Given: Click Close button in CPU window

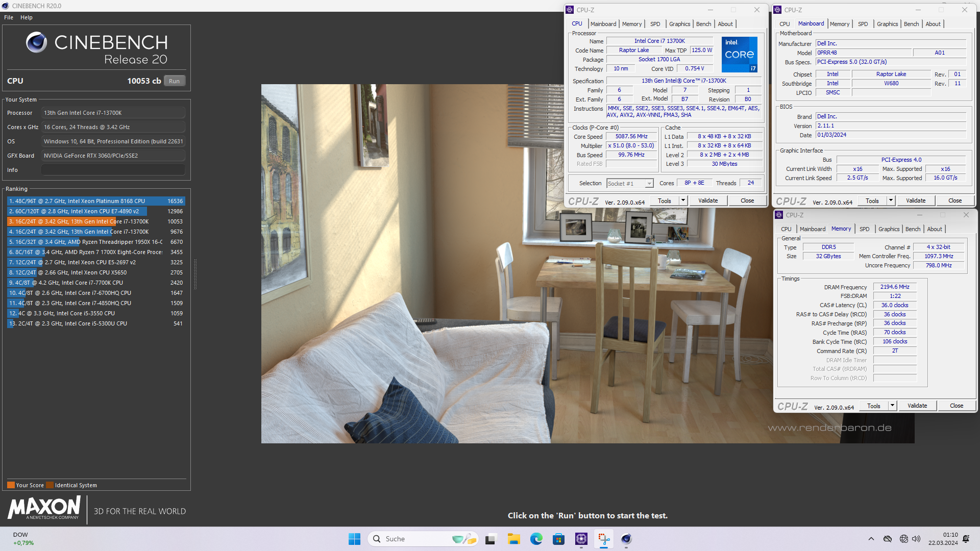Looking at the screenshot, I should pyautogui.click(x=747, y=201).
